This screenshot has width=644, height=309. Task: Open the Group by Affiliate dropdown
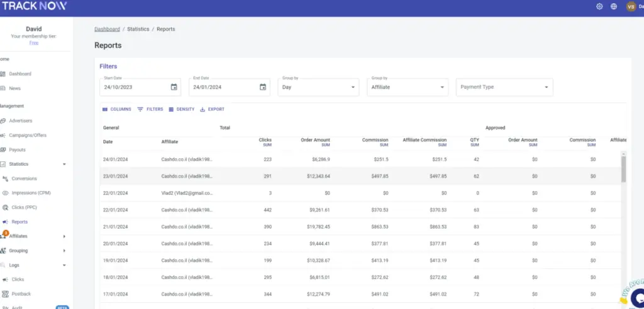coord(407,87)
